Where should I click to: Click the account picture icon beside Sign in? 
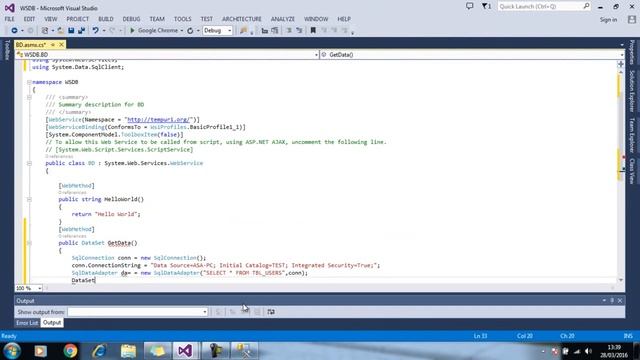pyautogui.click(x=632, y=19)
